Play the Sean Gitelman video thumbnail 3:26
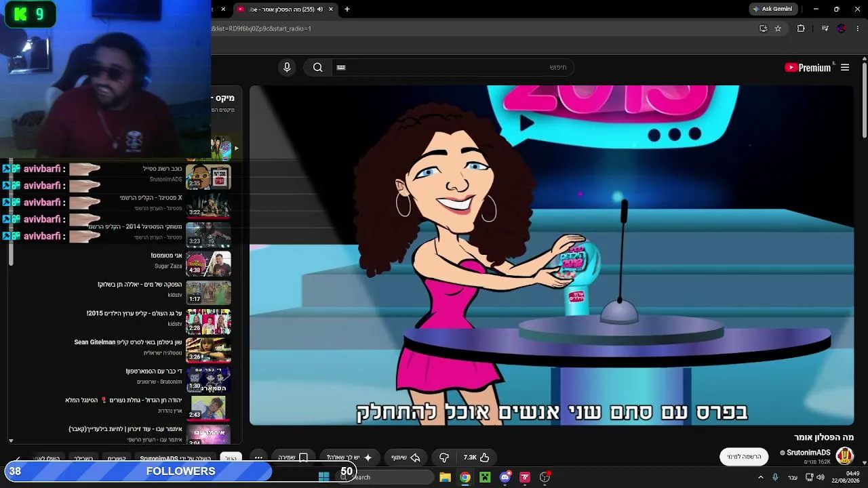Image resolution: width=868 pixels, height=488 pixels. click(x=208, y=351)
